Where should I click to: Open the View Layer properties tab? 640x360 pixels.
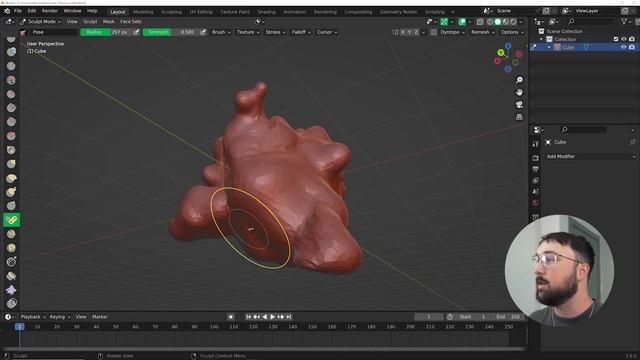(x=536, y=180)
